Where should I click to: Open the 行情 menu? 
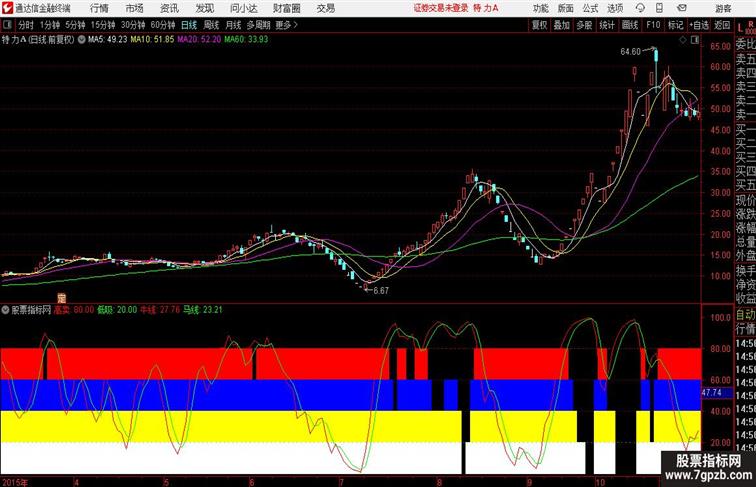[x=99, y=8]
